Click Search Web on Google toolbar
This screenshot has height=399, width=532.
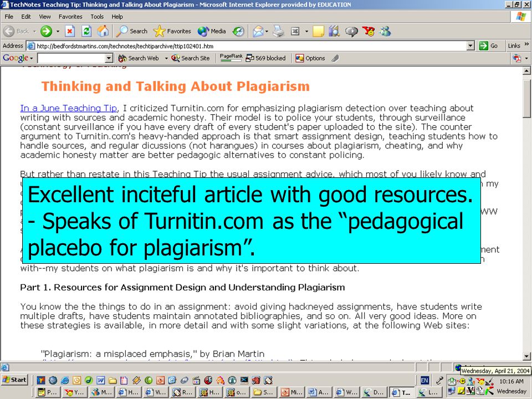click(x=139, y=58)
